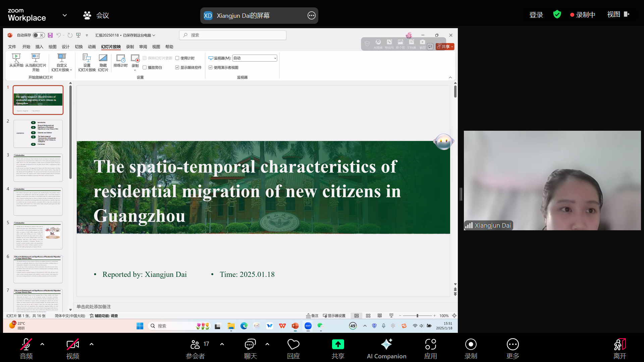Open Set Up Slide Show (设置幻灯片放映)

tap(87, 62)
